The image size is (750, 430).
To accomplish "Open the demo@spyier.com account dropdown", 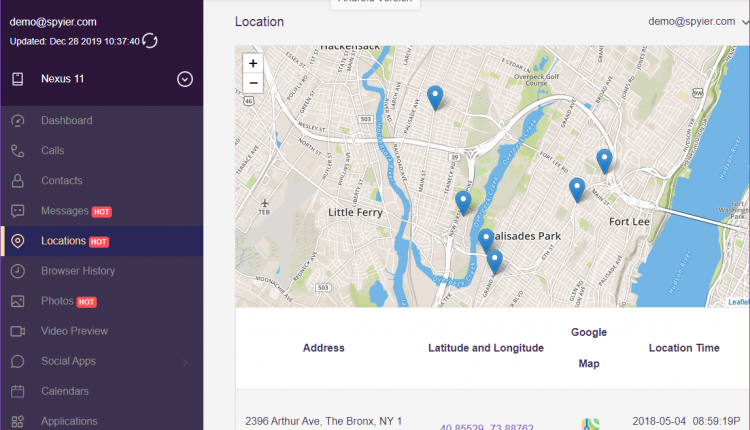I will [697, 22].
